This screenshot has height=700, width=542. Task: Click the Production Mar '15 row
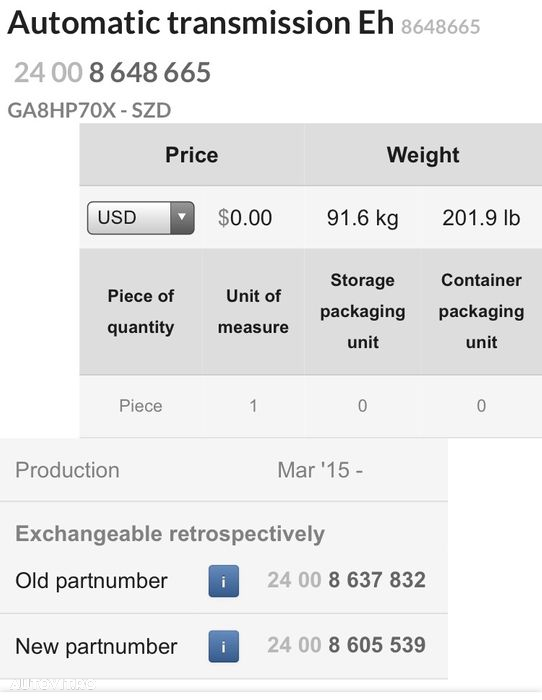coord(224,470)
